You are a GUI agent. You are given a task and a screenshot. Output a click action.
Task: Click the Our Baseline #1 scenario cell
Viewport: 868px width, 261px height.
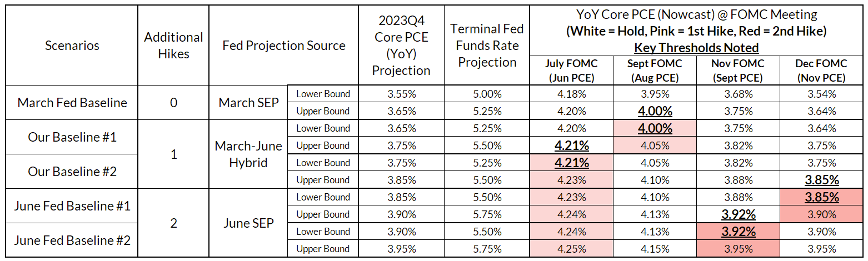pyautogui.click(x=72, y=137)
